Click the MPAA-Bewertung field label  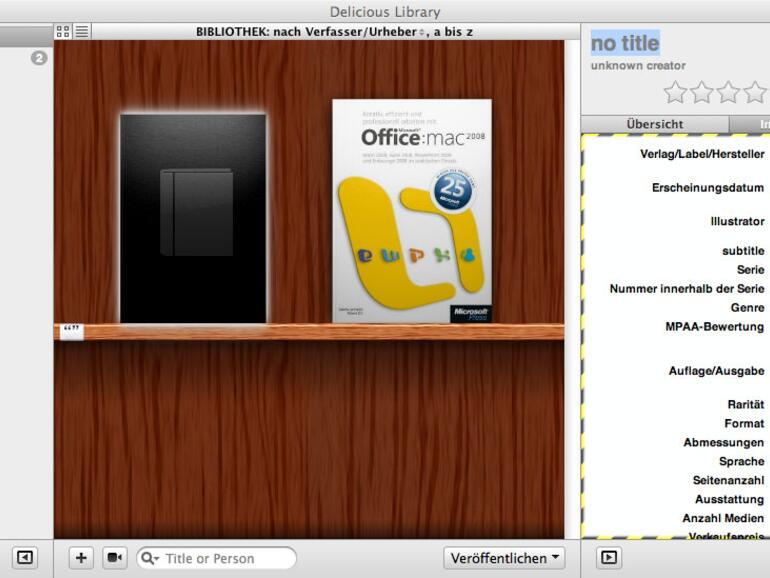pos(715,327)
